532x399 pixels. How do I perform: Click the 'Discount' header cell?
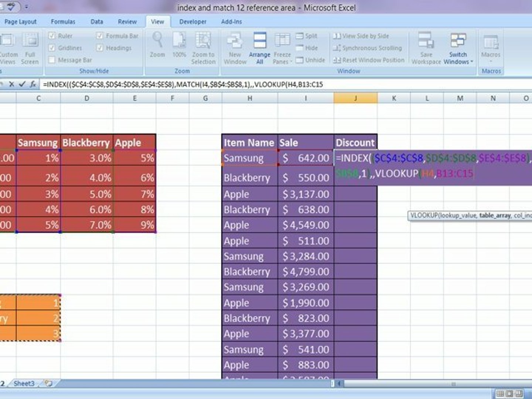355,142
